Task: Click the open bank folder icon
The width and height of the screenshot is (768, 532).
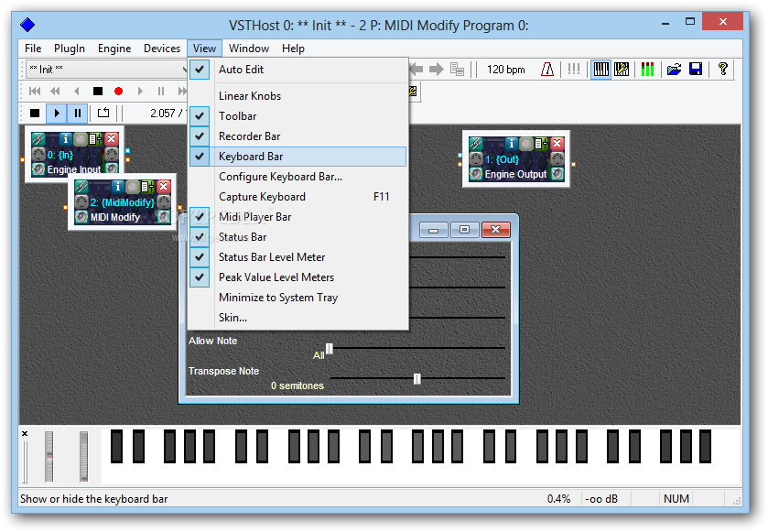Action: point(674,69)
